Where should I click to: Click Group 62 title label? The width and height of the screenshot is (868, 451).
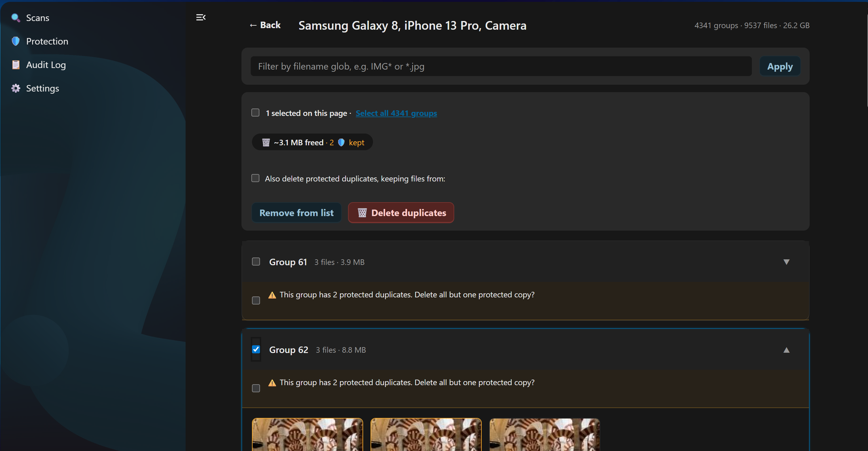click(289, 350)
